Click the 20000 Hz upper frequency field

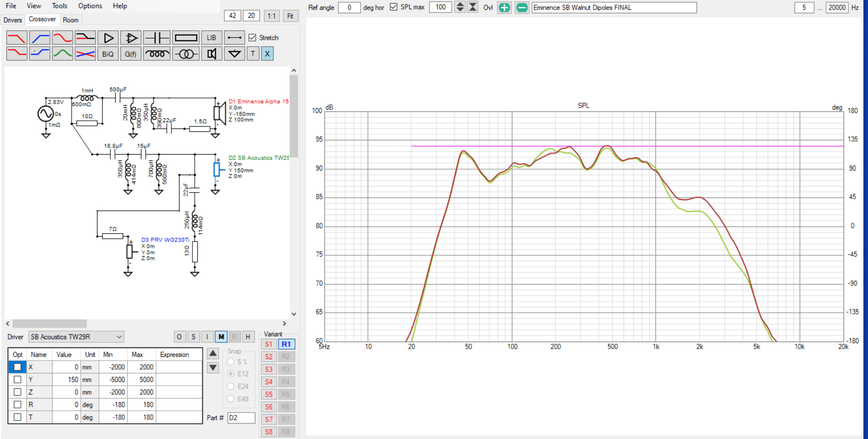click(x=837, y=7)
